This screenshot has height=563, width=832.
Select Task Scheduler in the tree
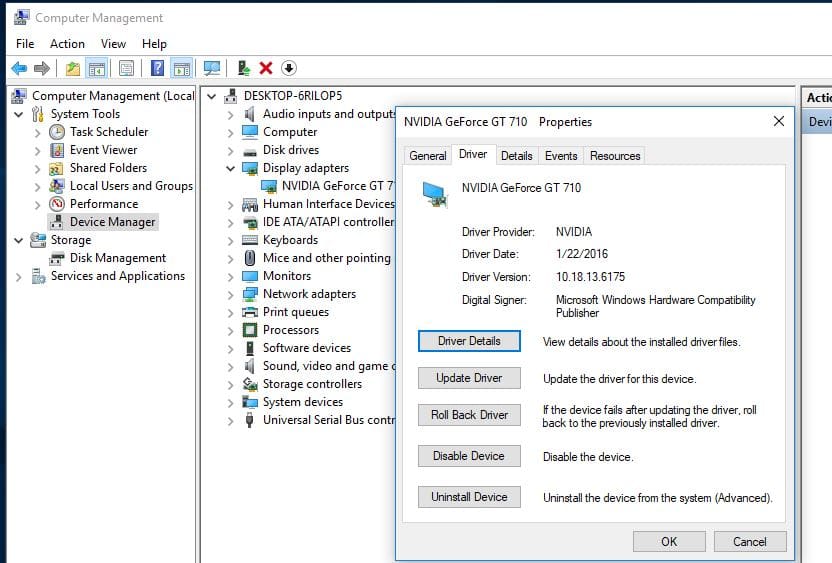coord(109,132)
